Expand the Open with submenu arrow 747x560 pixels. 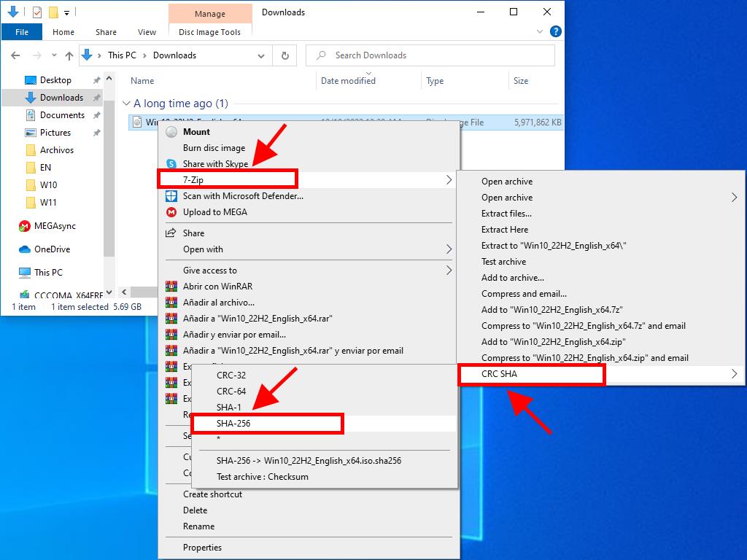(x=449, y=249)
